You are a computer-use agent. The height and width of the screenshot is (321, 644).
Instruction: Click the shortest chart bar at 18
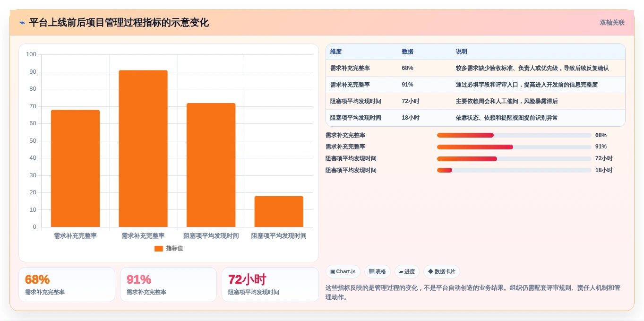tap(279, 211)
